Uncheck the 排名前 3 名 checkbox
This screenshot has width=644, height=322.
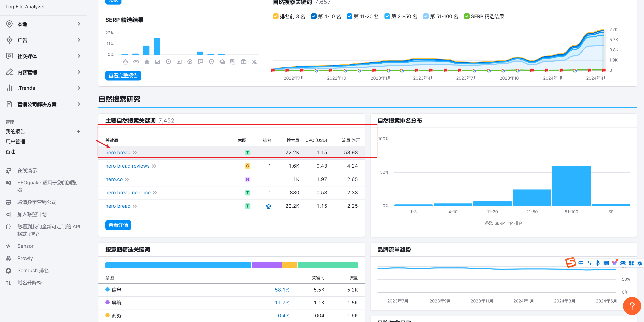click(x=276, y=17)
